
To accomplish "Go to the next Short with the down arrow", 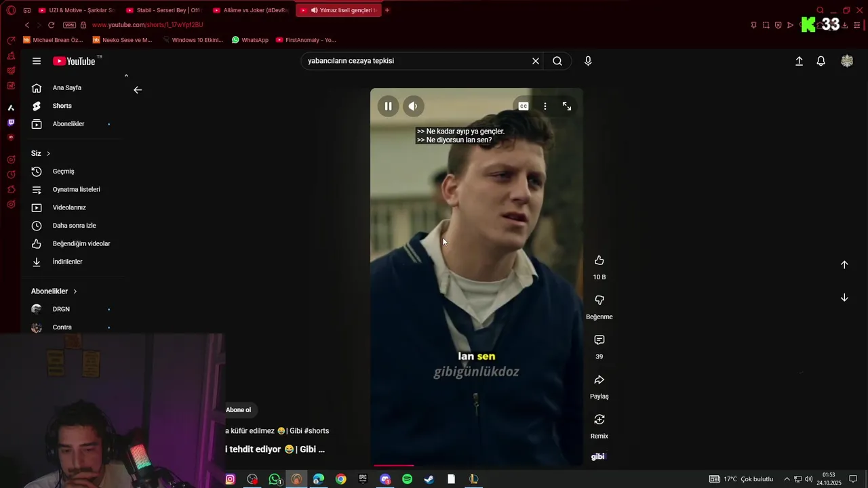I will tap(844, 298).
